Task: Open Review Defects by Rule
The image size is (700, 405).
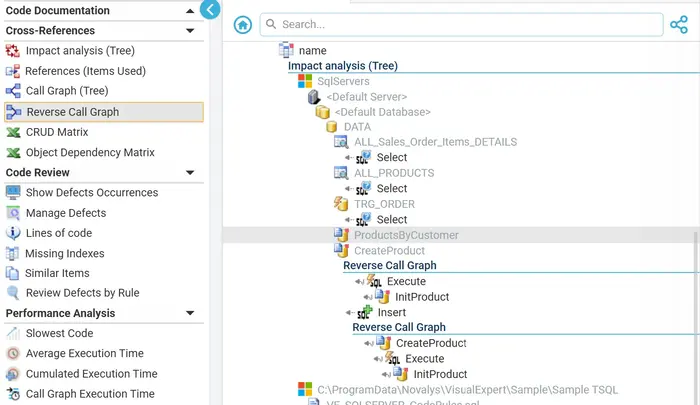Action: [83, 293]
